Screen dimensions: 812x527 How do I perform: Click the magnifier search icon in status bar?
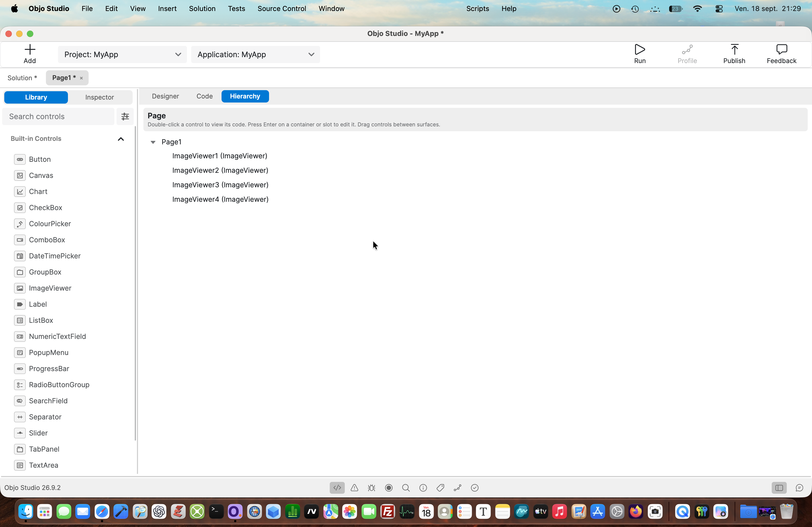tap(406, 488)
